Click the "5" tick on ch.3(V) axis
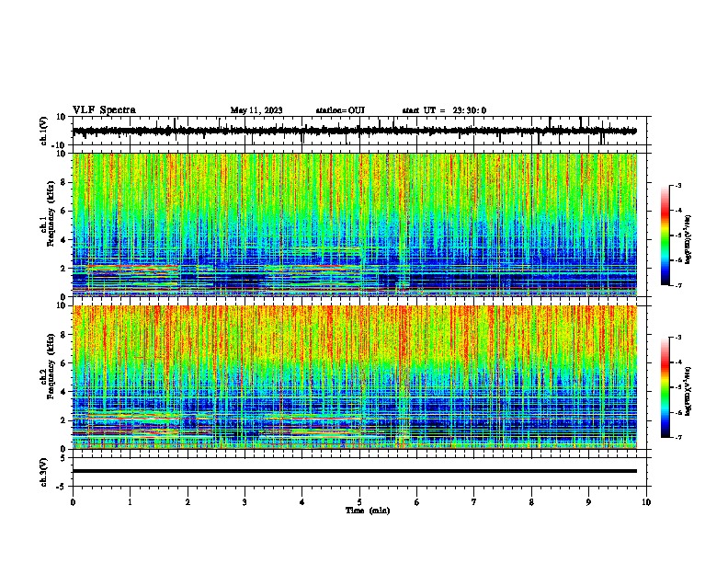 point(63,458)
